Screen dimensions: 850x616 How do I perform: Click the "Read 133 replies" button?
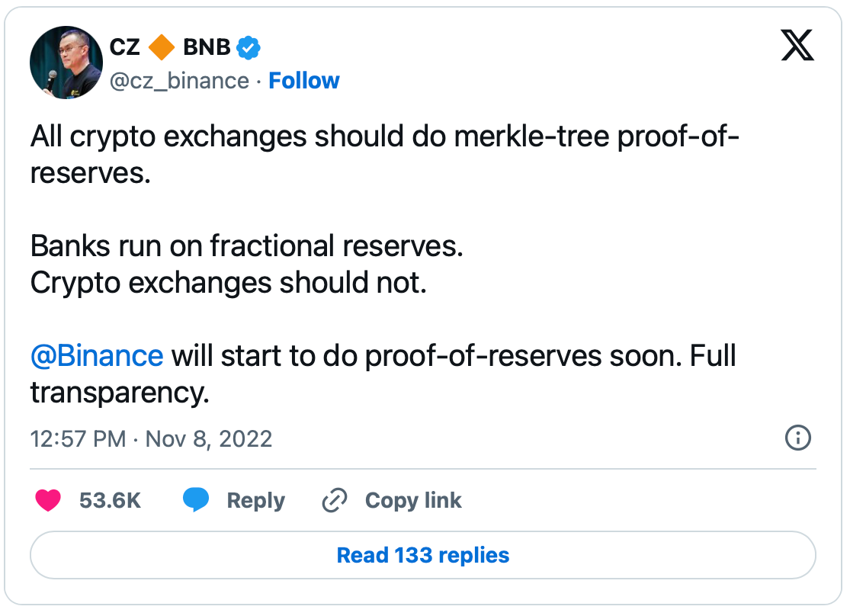[x=423, y=555]
